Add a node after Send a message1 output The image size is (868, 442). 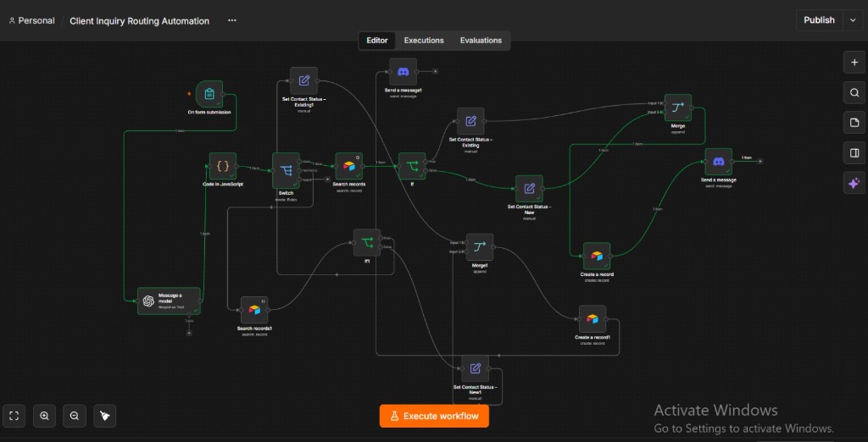coord(435,71)
